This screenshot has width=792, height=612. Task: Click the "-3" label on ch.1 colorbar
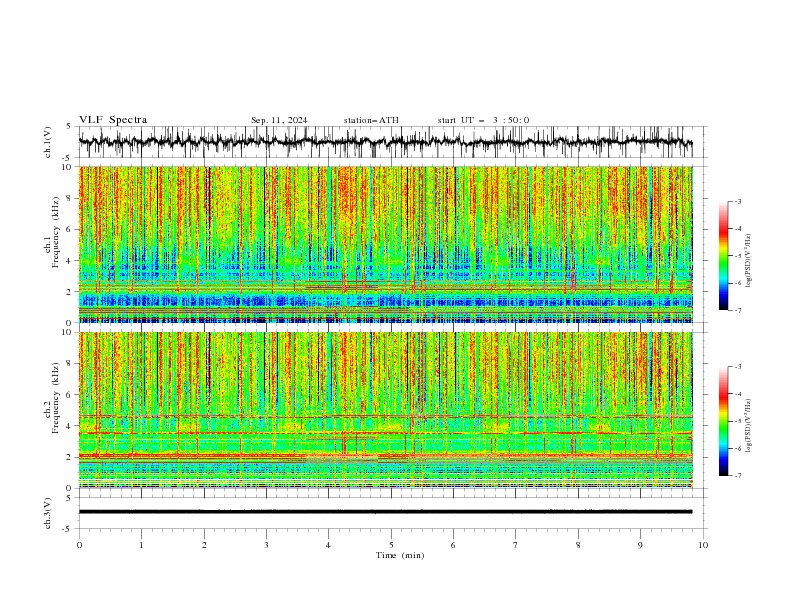pyautogui.click(x=737, y=201)
